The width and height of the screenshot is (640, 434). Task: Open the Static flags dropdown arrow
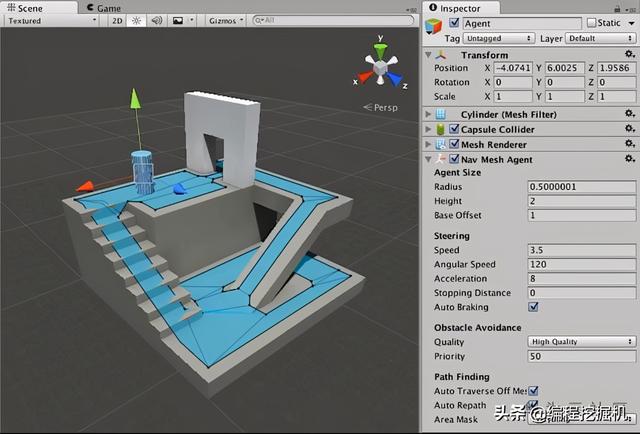(631, 23)
